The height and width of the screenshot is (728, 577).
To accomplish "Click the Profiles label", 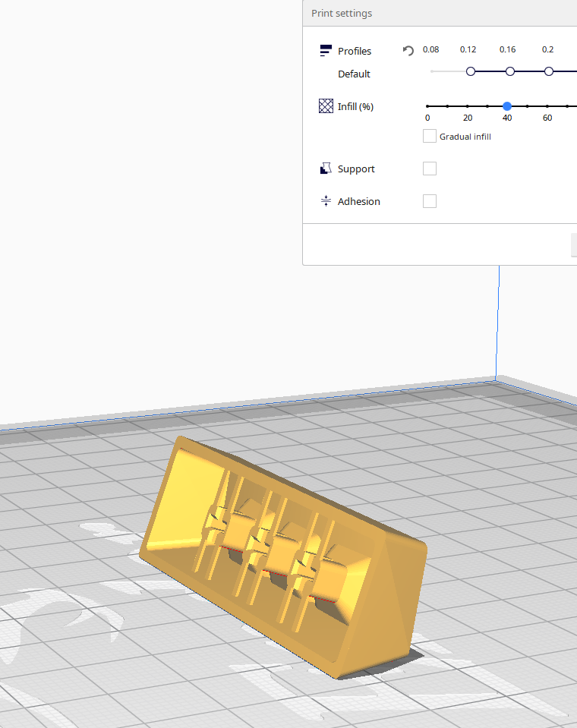I will 355,51.
